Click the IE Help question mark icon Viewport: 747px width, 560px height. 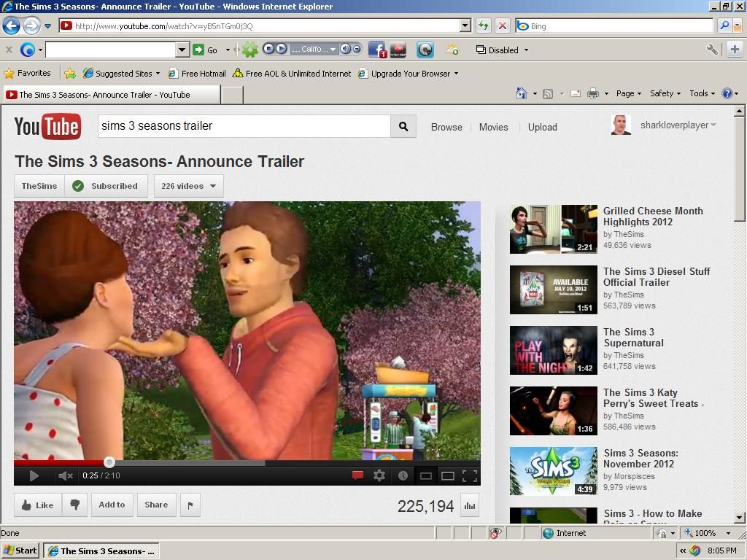click(x=727, y=93)
